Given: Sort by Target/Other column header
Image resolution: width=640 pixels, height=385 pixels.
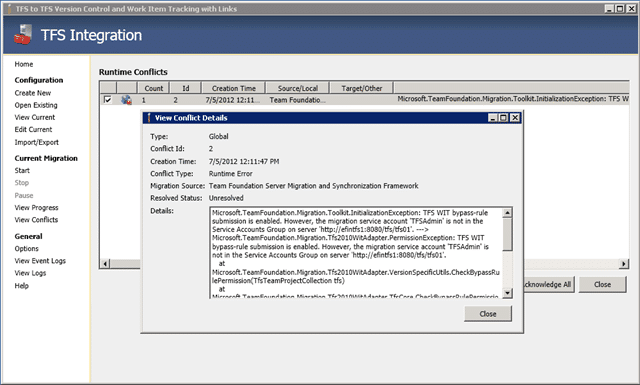Looking at the screenshot, I should [362, 88].
